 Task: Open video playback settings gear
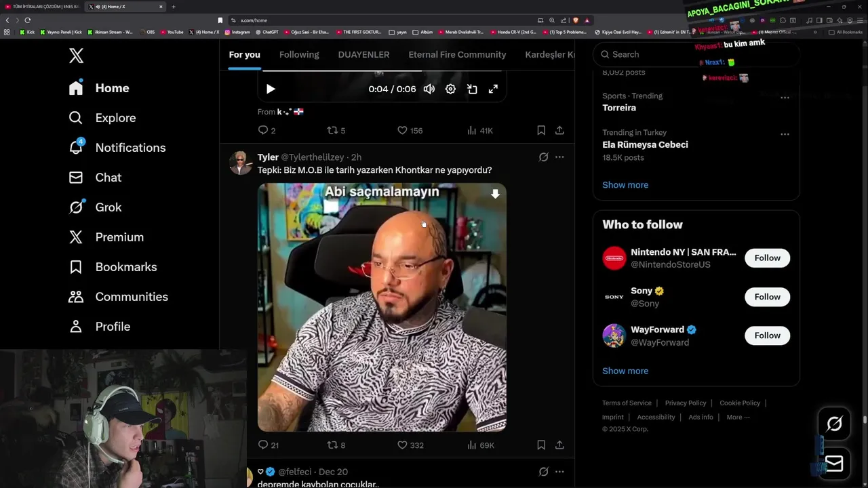point(450,89)
